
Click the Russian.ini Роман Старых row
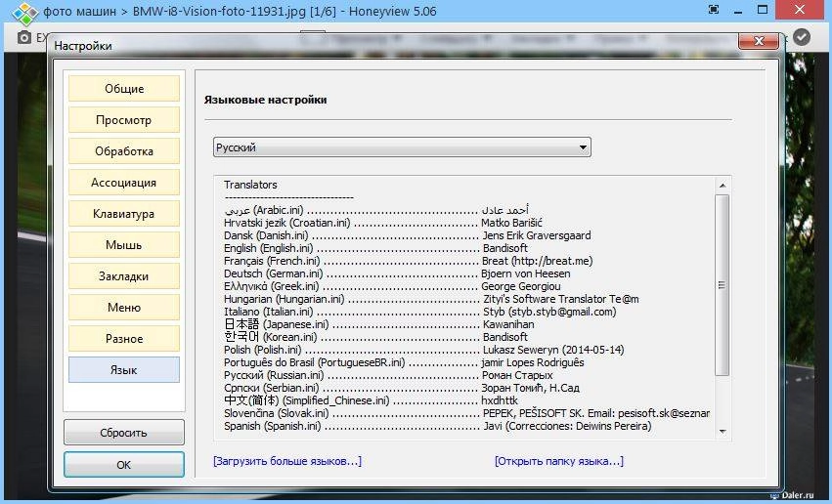pyautogui.click(x=388, y=375)
